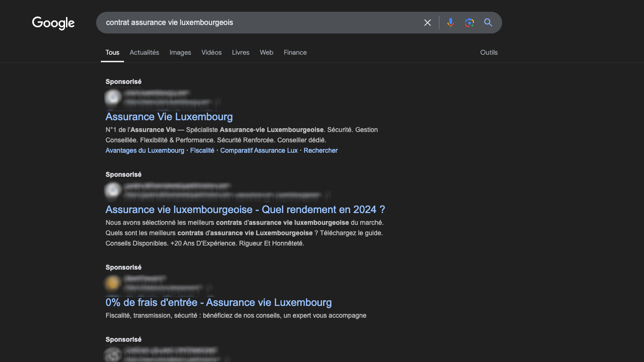Open Google Lens image search icon
Image resolution: width=644 pixels, height=362 pixels.
[x=470, y=23]
